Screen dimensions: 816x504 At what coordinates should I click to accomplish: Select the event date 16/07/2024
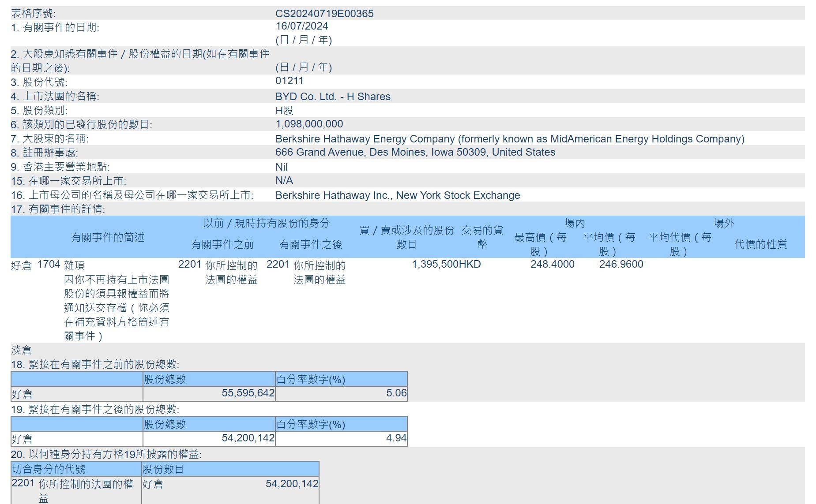tap(301, 26)
